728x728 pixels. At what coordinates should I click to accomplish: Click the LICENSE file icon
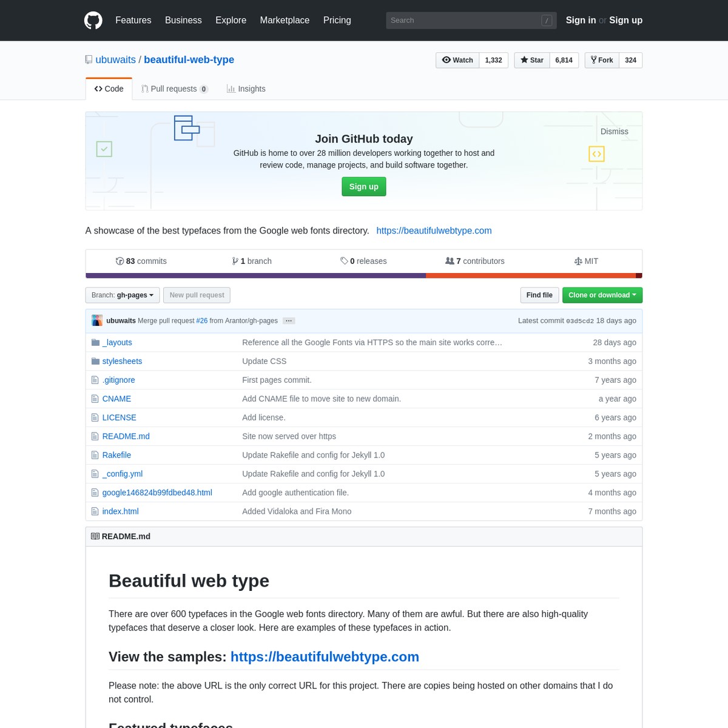95,418
